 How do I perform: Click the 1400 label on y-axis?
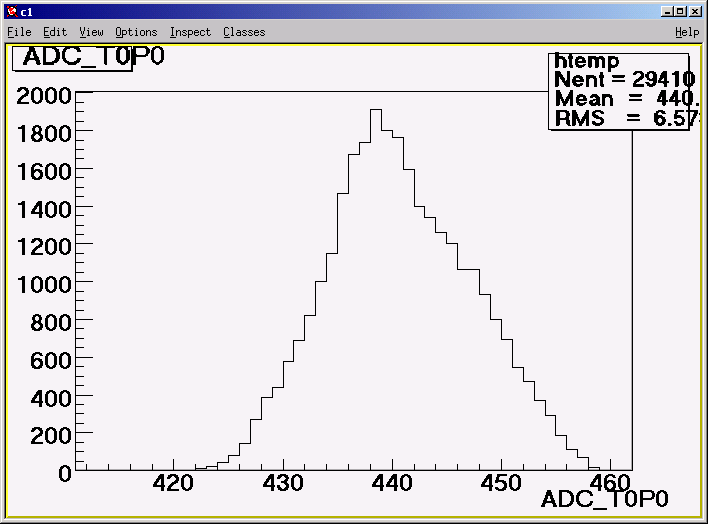coord(44,210)
